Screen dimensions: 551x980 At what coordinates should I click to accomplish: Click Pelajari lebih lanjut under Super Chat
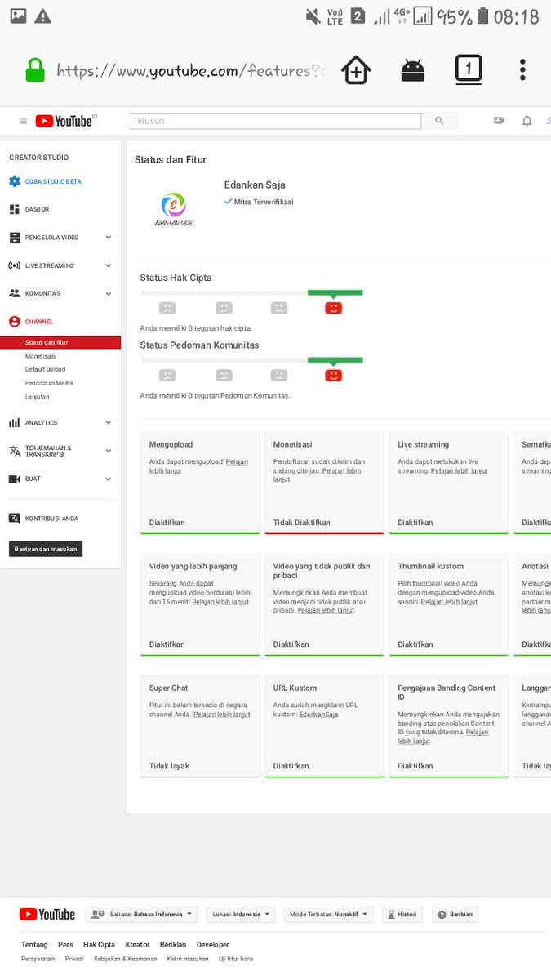coord(222,715)
